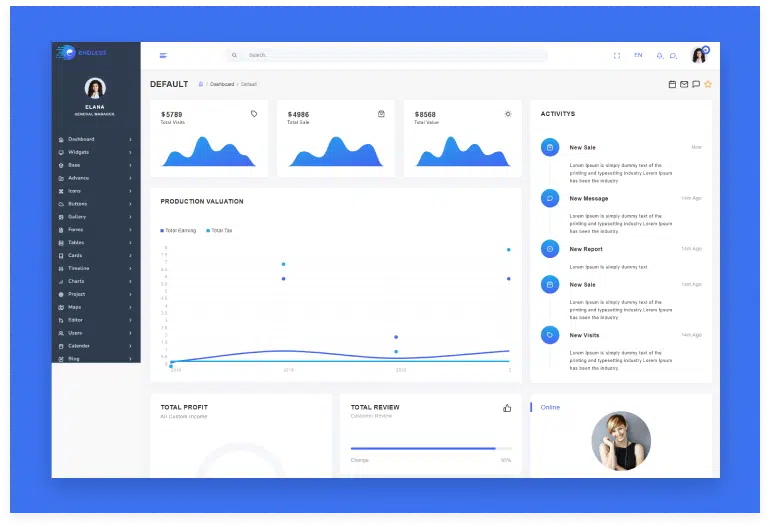Click the $4986 Total Sale value
The image size is (770, 527).
(x=298, y=114)
